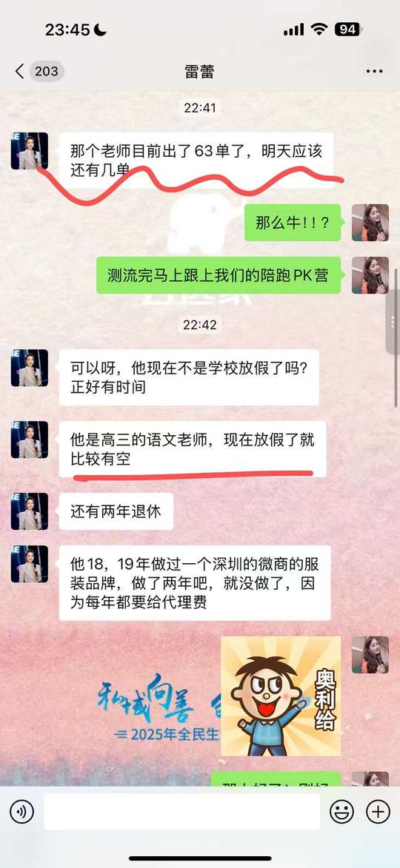This screenshot has width=400, height=868.
Task: Tap the 雷蕾 chat title
Action: tap(199, 72)
